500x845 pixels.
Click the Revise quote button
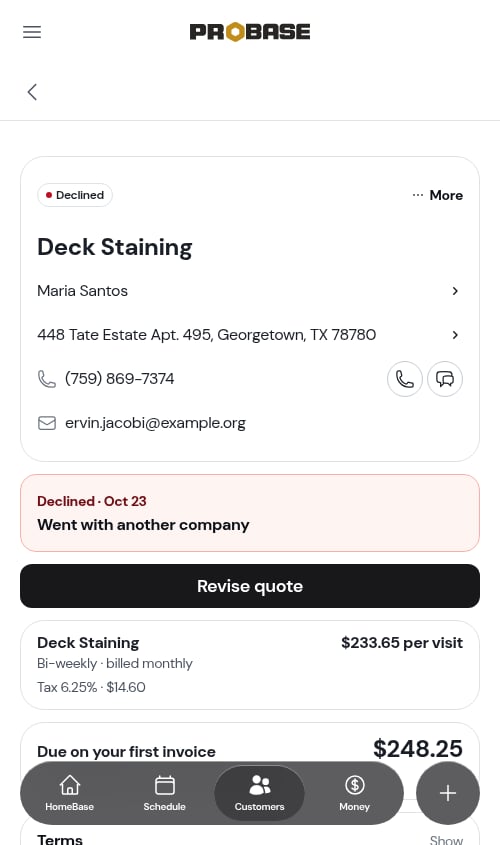[x=250, y=586]
